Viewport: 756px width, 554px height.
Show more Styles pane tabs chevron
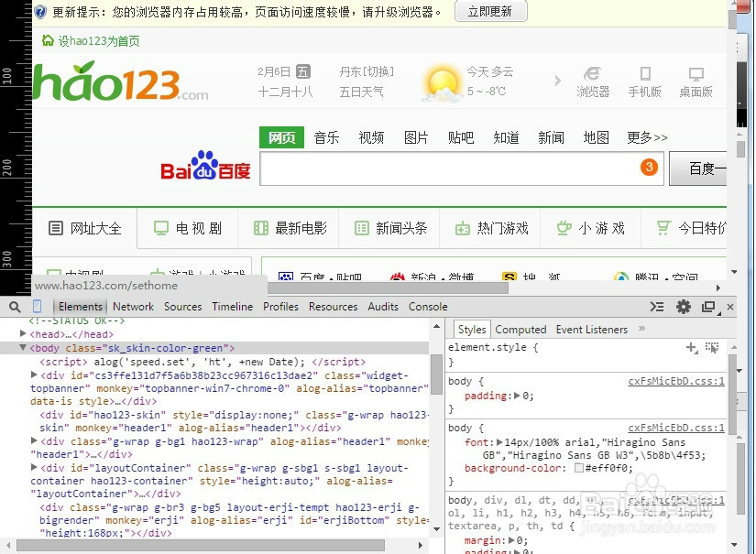click(x=641, y=329)
